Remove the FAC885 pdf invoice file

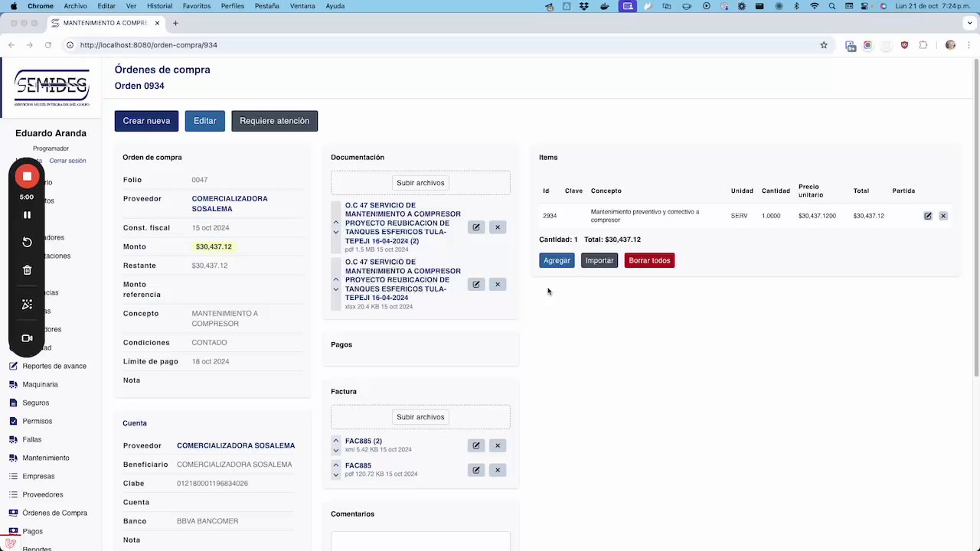[498, 470]
